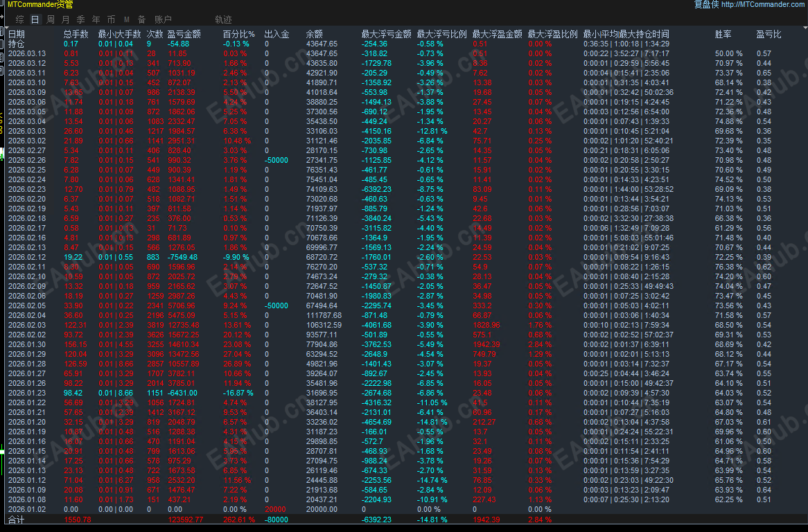
Task: Select the 周 weekly tab
Action: (51, 19)
